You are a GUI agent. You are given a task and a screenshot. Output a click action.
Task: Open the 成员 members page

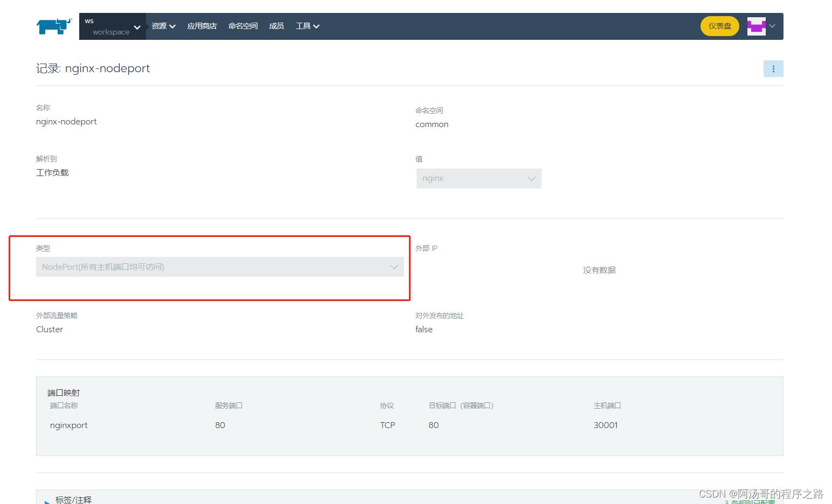[x=276, y=26]
